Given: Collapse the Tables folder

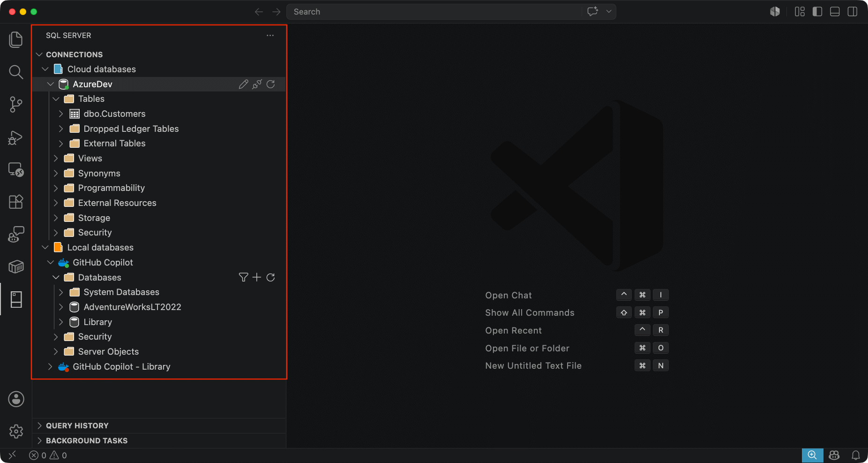Looking at the screenshot, I should [56, 99].
